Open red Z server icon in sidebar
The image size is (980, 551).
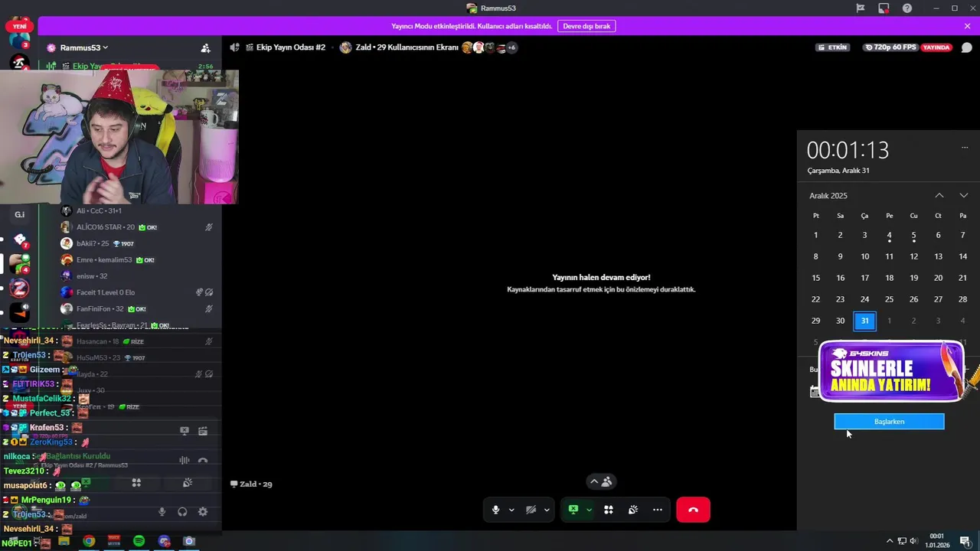click(x=19, y=288)
